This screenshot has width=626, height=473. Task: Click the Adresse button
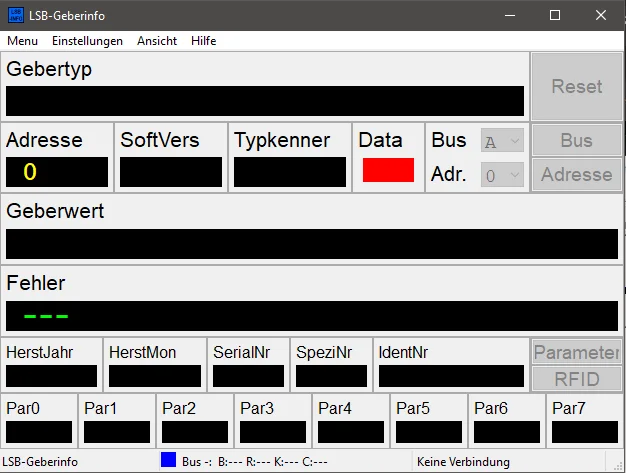[x=576, y=174]
